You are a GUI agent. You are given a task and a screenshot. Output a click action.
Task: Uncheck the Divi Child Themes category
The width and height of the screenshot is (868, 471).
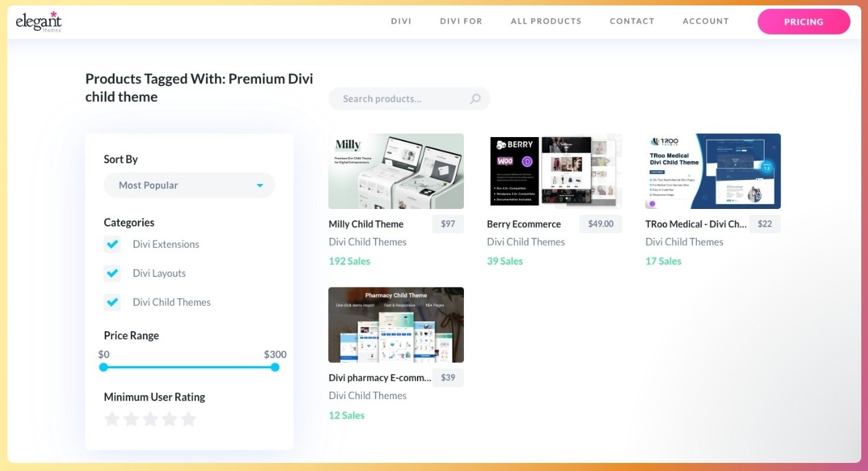tap(112, 302)
